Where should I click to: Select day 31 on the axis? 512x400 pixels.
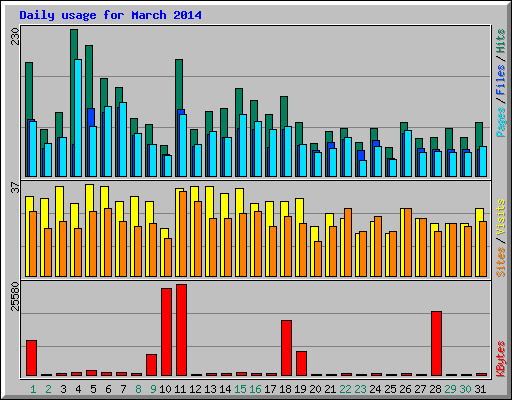point(480,389)
